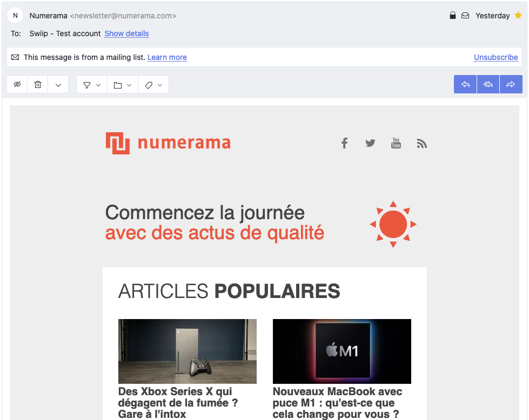
Task: Open the Xbox Series X article thumbnail
Action: pos(188,351)
